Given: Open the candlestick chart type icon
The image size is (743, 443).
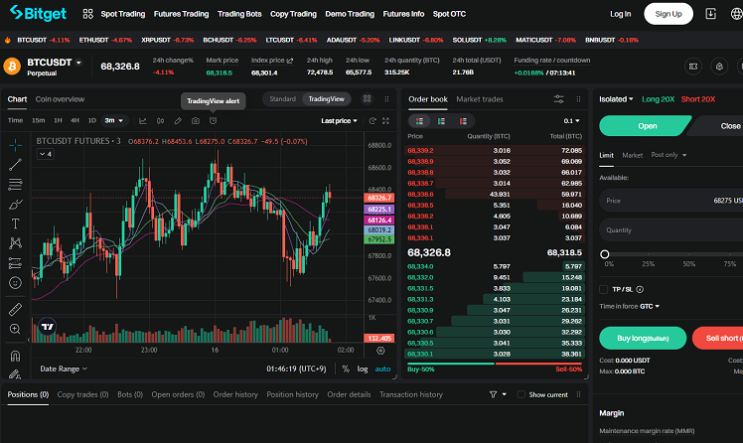Looking at the screenshot, I should click(x=161, y=121).
